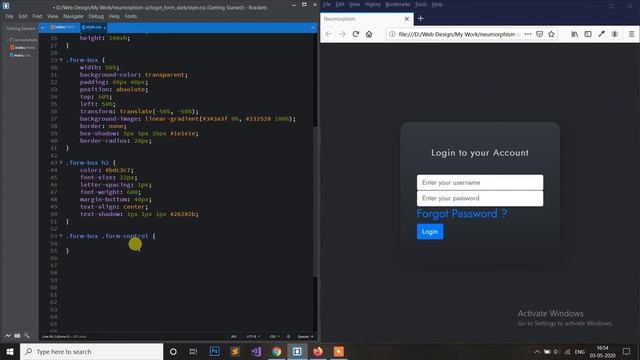This screenshot has width=640, height=360.
Task: Launch Photoshop from taskbar
Action: click(214, 351)
